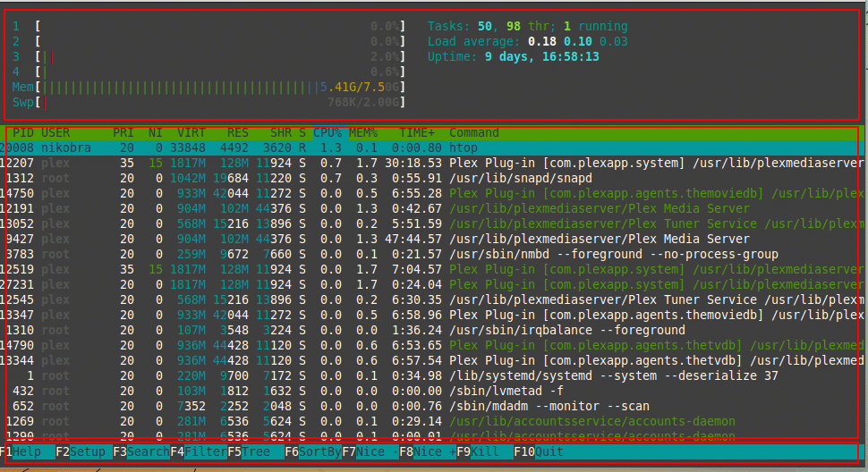This screenshot has width=868, height=472.
Task: Sort by the MEM% column header
Action: (x=363, y=132)
